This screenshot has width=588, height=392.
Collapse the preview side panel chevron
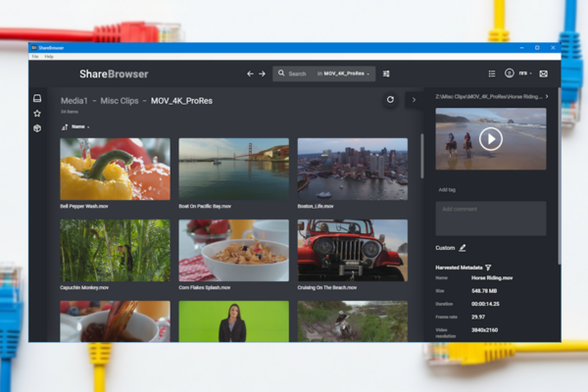412,100
